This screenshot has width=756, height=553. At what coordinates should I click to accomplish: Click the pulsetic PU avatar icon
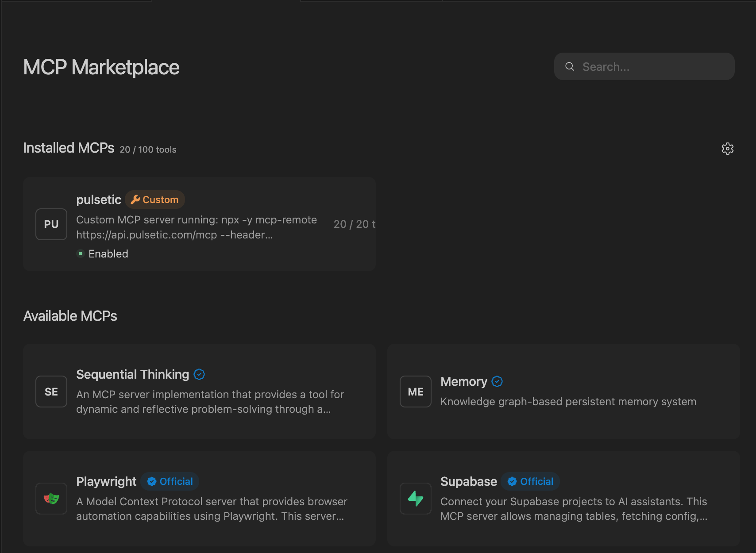pos(51,224)
